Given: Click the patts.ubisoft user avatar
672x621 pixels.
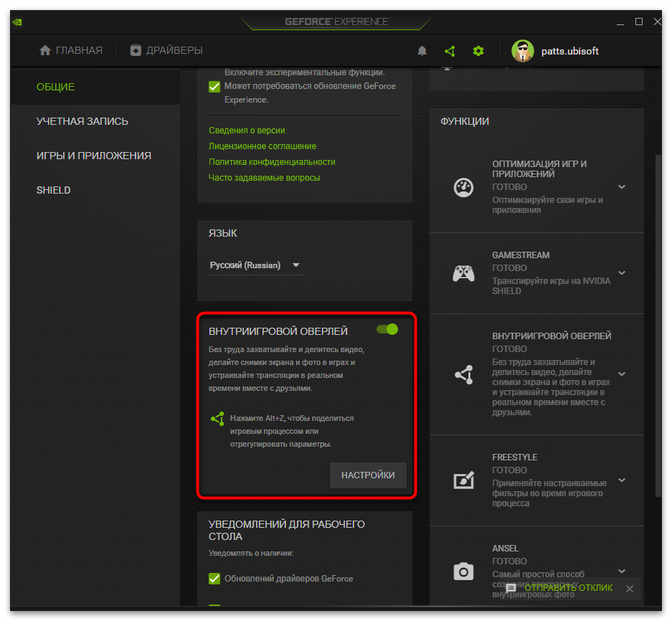Looking at the screenshot, I should pos(522,51).
